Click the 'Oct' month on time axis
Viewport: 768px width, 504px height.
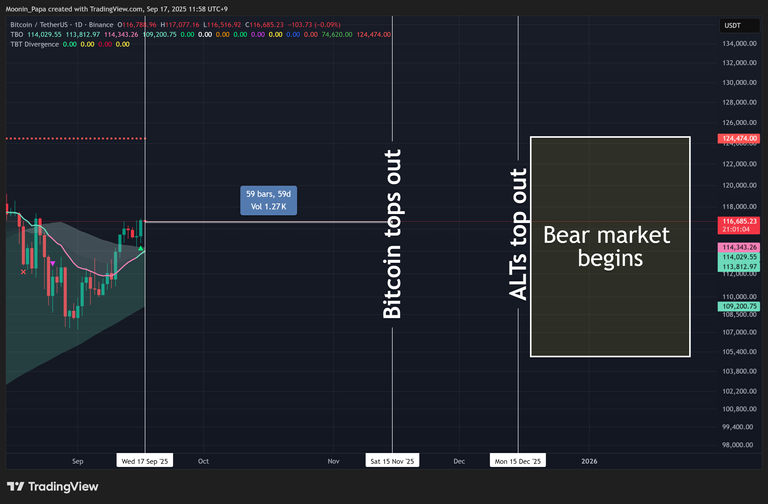coord(203,461)
